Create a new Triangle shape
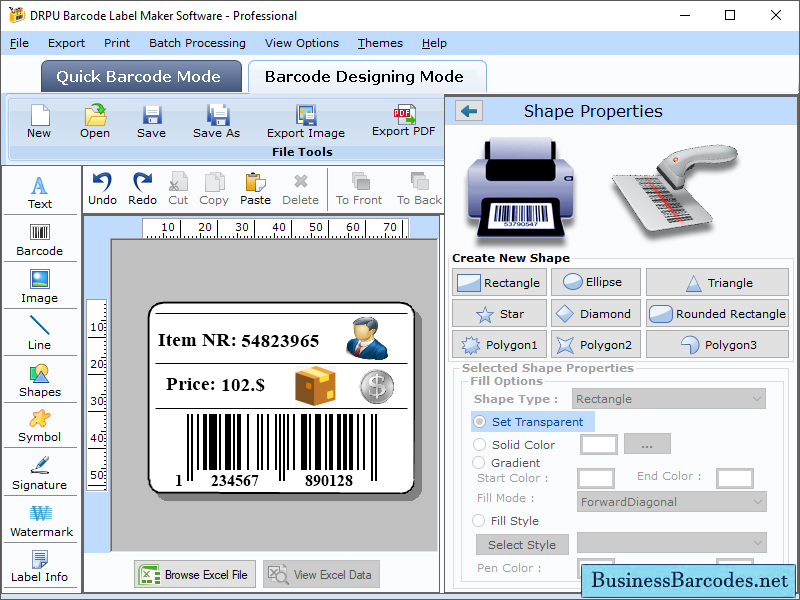Viewport: 800px width, 600px height. (x=717, y=283)
